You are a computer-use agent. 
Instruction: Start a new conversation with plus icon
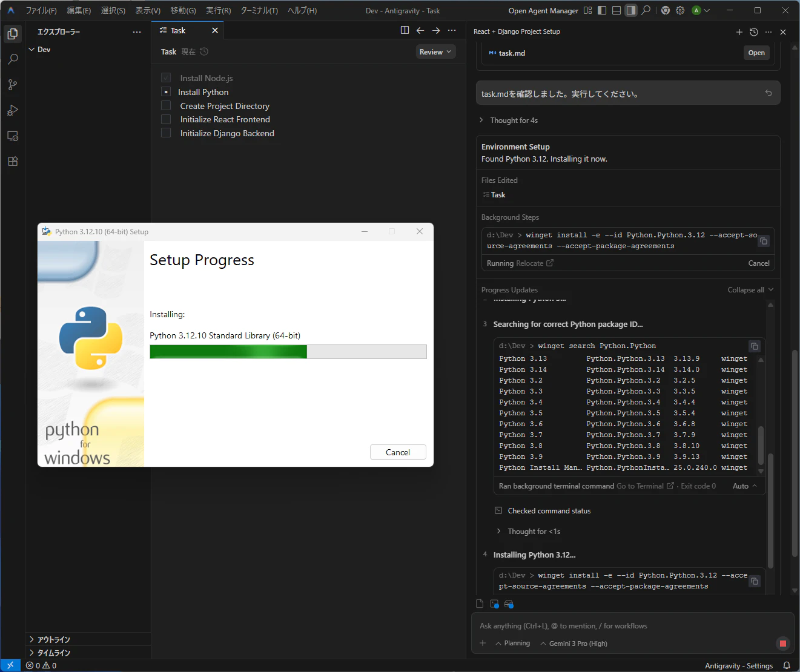[x=739, y=32]
